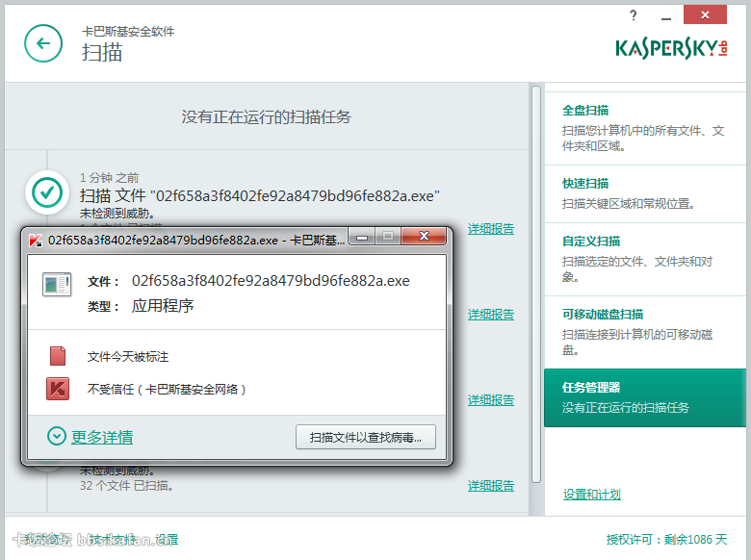The height and width of the screenshot is (560, 751).
Task: Click the file name 02f658a3...exe in popup
Action: pyautogui.click(x=271, y=280)
